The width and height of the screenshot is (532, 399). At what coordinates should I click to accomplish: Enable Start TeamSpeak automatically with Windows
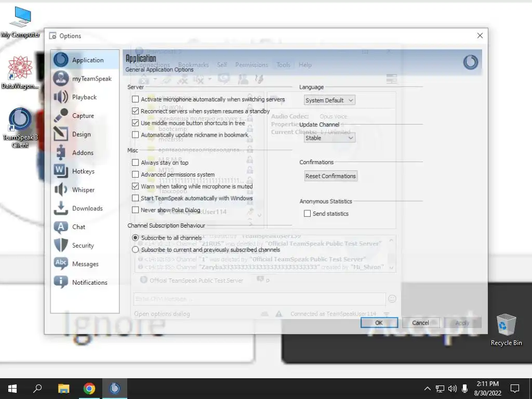click(x=136, y=198)
